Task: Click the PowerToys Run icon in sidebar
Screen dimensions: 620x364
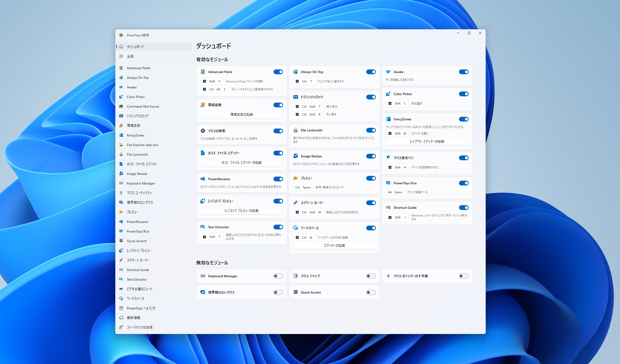Action: [x=121, y=231]
